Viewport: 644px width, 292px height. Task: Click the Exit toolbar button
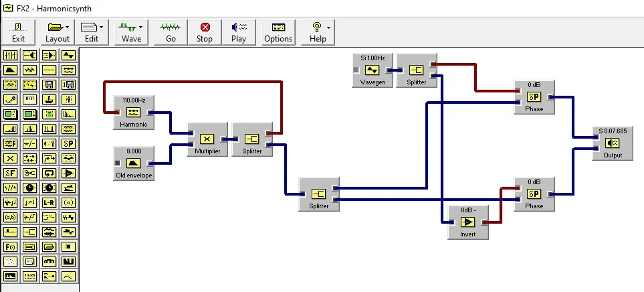tap(18, 32)
